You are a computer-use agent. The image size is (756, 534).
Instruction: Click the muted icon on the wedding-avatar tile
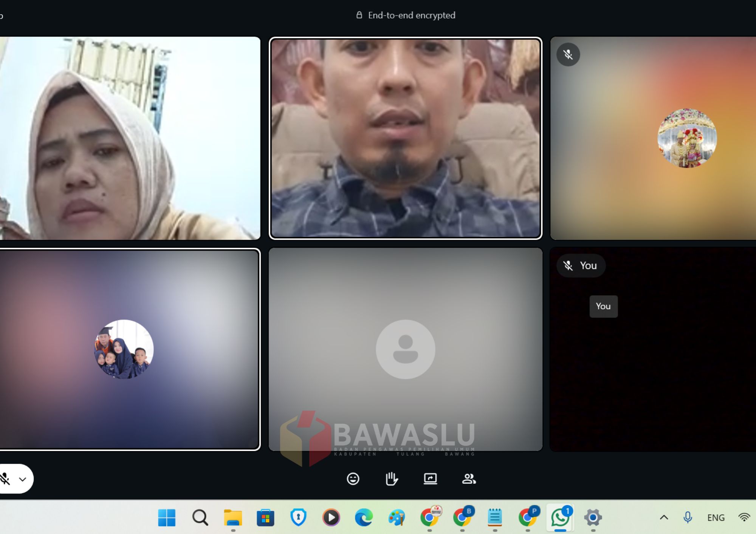point(568,55)
